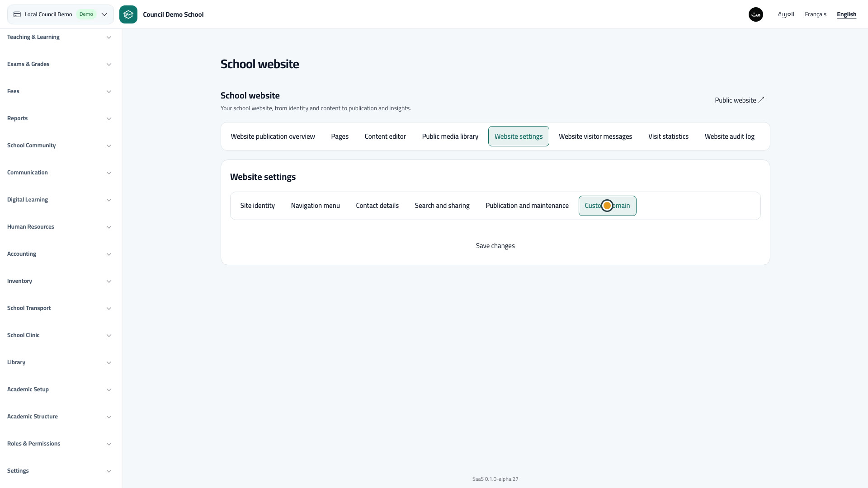Viewport: 868px width, 488px height.
Task: Expand the Fees sidebar section
Action: (x=59, y=91)
